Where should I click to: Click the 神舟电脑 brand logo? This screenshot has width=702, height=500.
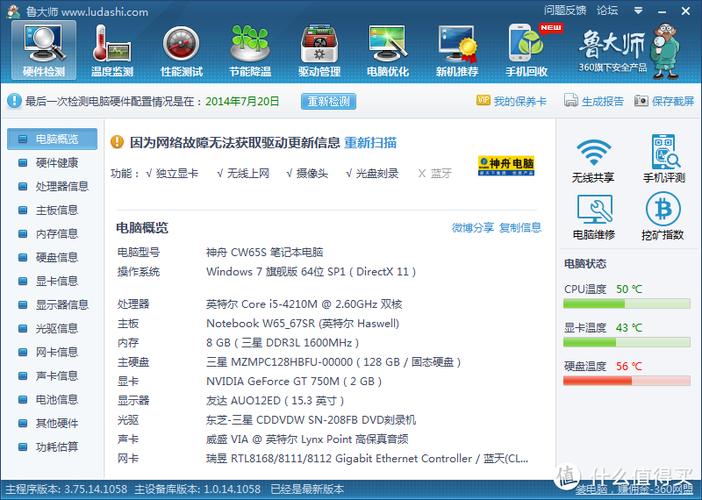pyautogui.click(x=506, y=166)
